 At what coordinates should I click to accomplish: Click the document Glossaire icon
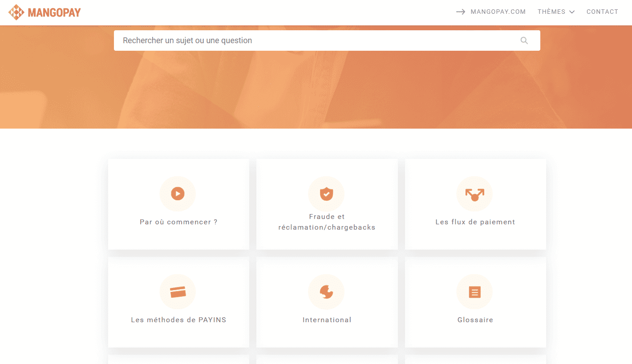474,292
